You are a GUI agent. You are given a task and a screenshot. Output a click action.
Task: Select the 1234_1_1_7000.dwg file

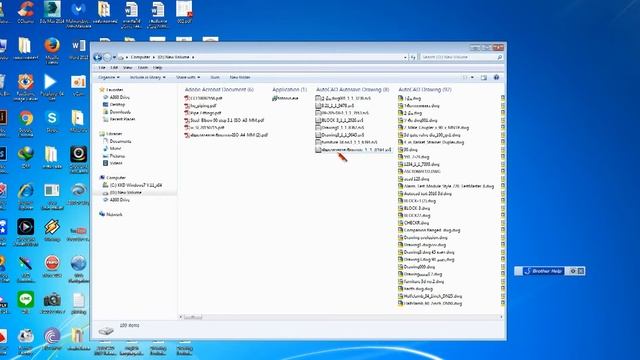pyautogui.click(x=418, y=164)
